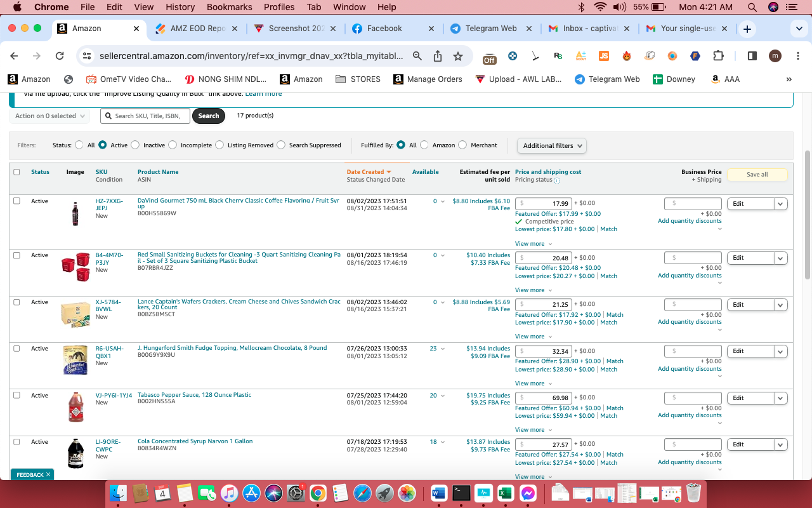Select Fulfilled By 'Merchant' radio button
The image size is (812, 508).
(x=462, y=145)
